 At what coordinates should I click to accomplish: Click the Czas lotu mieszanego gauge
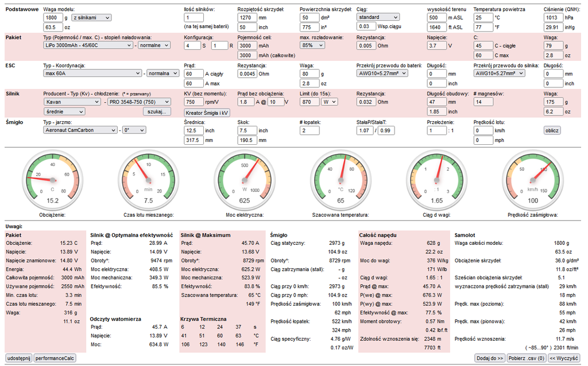[148, 180]
